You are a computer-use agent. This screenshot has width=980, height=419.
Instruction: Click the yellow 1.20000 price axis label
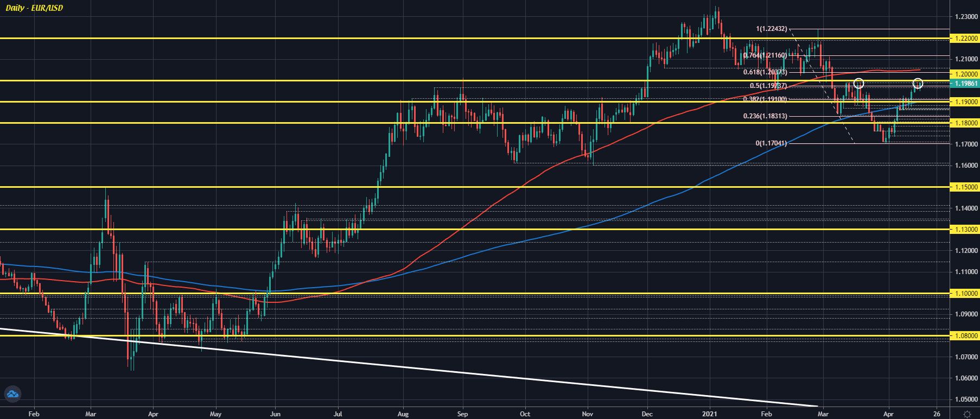(965, 74)
